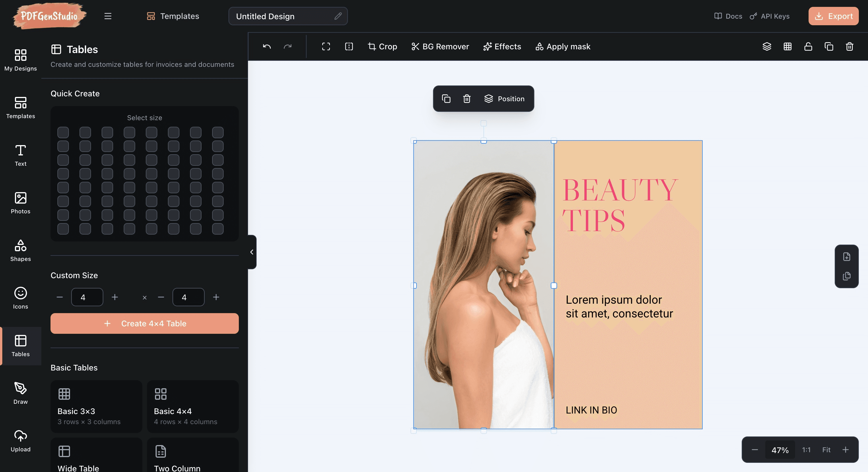Toggle the unlock padlock icon

808,46
